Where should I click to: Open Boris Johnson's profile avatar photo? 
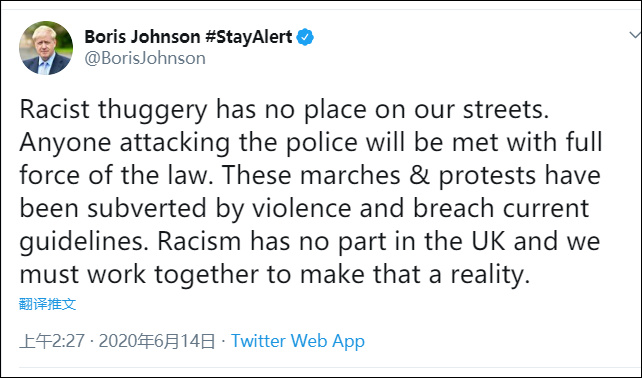[46, 48]
